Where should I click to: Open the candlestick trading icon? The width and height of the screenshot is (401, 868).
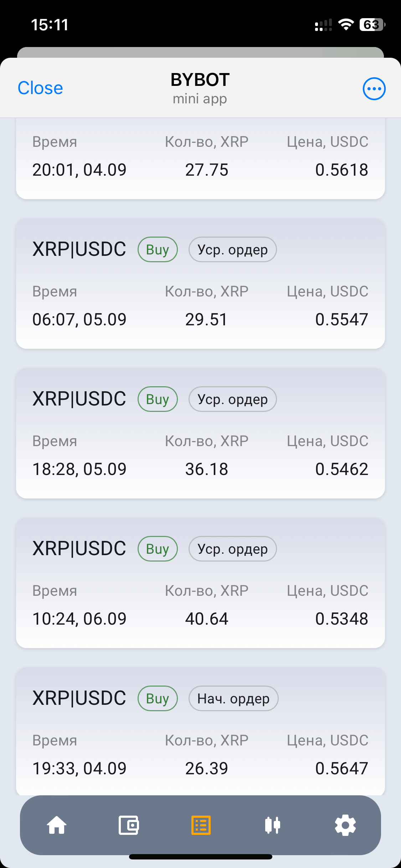(x=273, y=825)
